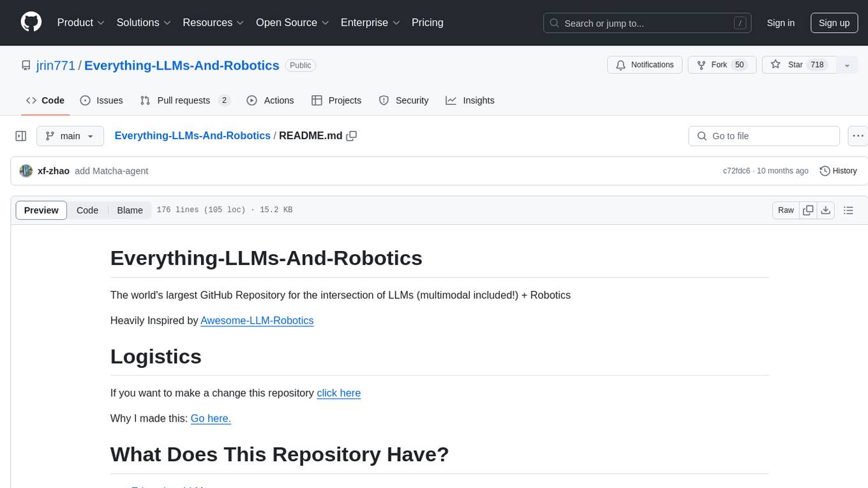
Task: Open the main branch selector
Action: click(70, 136)
